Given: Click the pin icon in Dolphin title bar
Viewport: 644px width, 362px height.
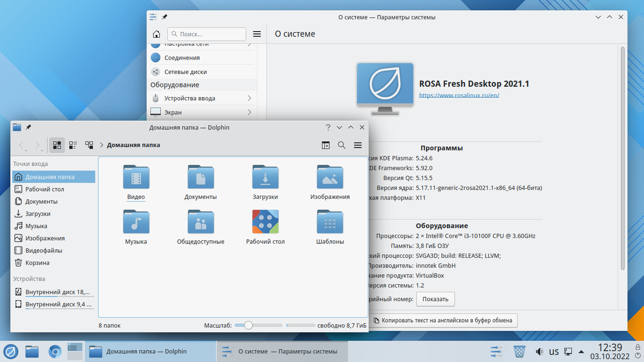Looking at the screenshot, I should (28, 127).
